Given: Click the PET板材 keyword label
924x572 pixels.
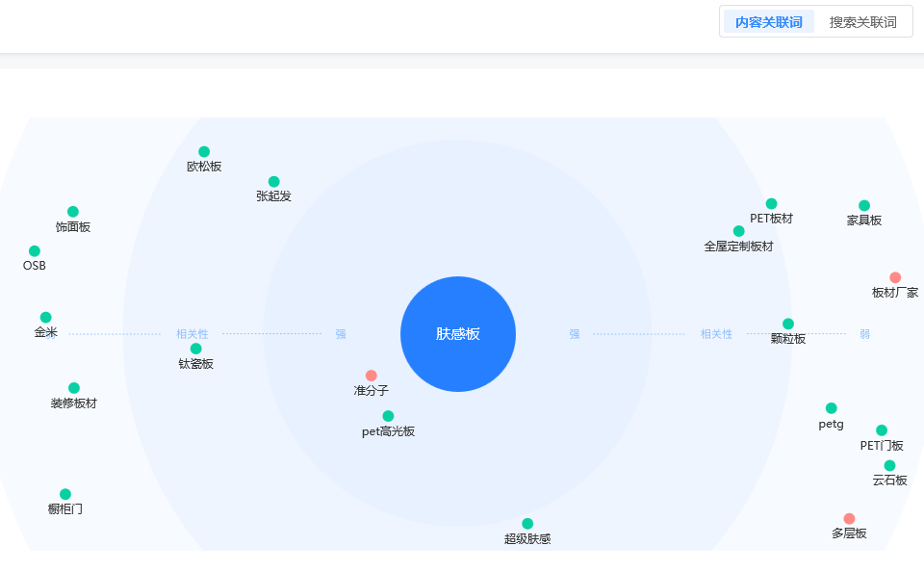Looking at the screenshot, I should [771, 219].
